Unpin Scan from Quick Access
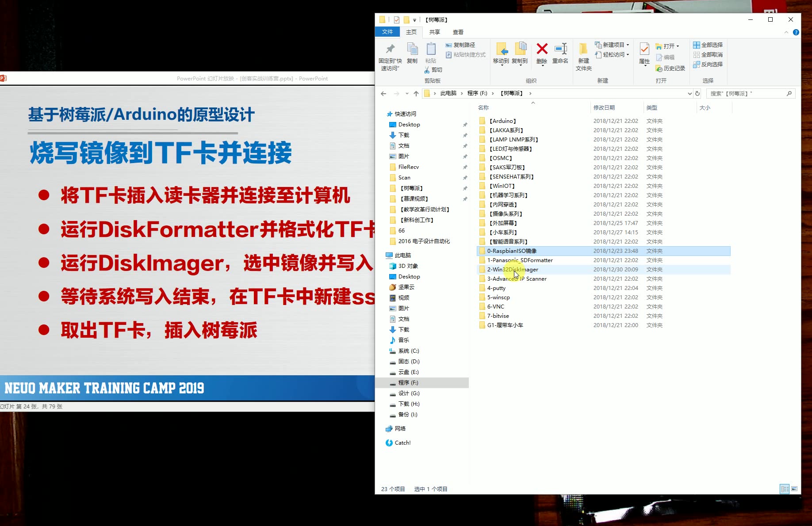This screenshot has width=812, height=526. 465,177
